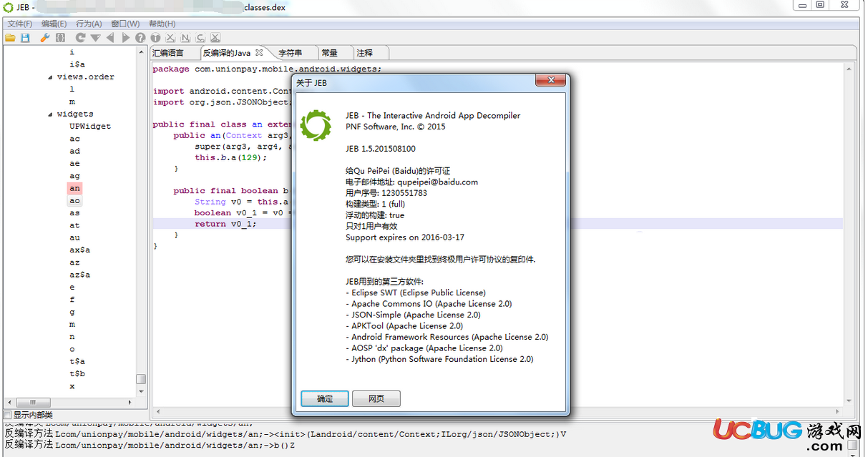This screenshot has width=868, height=457.
Task: Select the highlighted class an
Action: click(75, 189)
